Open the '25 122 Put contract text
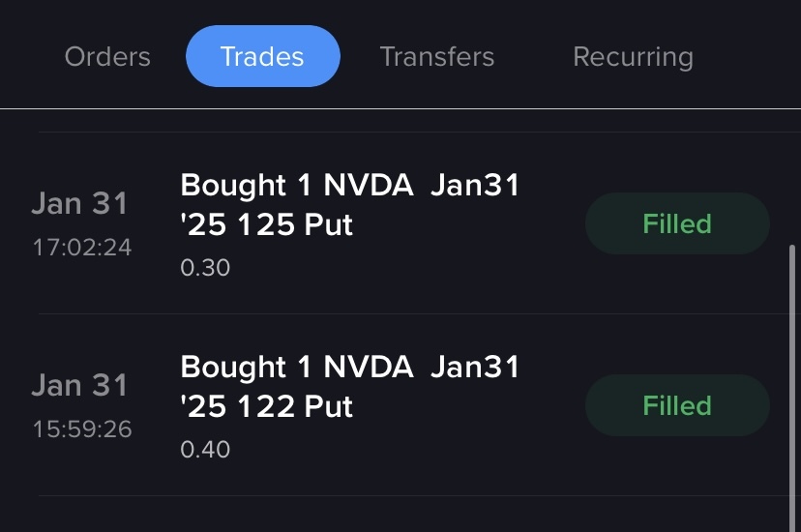Image resolution: width=801 pixels, height=532 pixels. click(x=267, y=407)
